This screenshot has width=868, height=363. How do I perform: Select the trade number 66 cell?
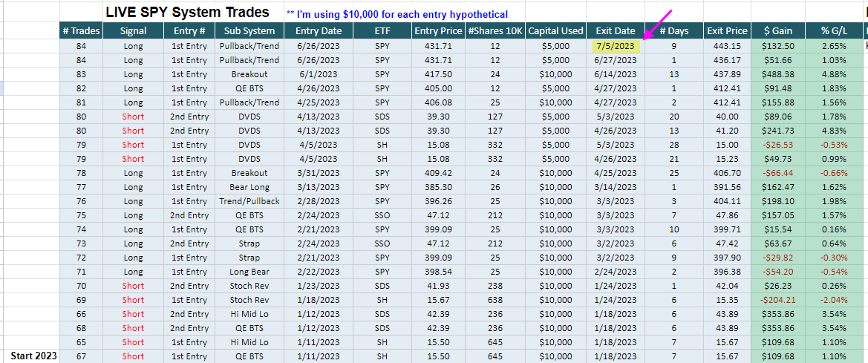click(82, 314)
